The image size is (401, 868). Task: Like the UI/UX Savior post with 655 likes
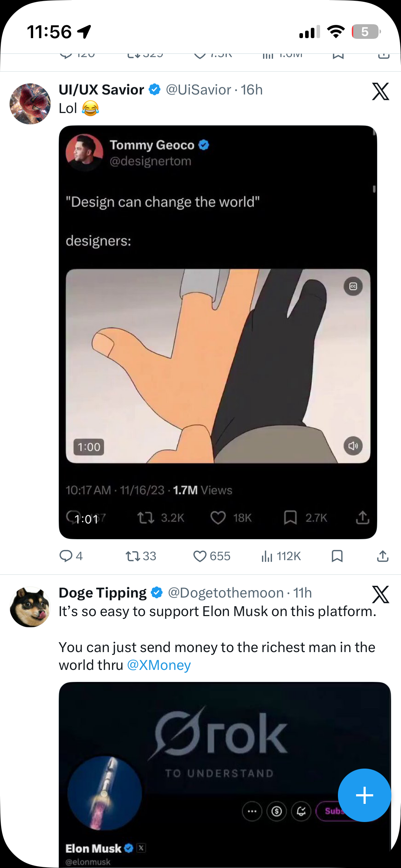200,556
